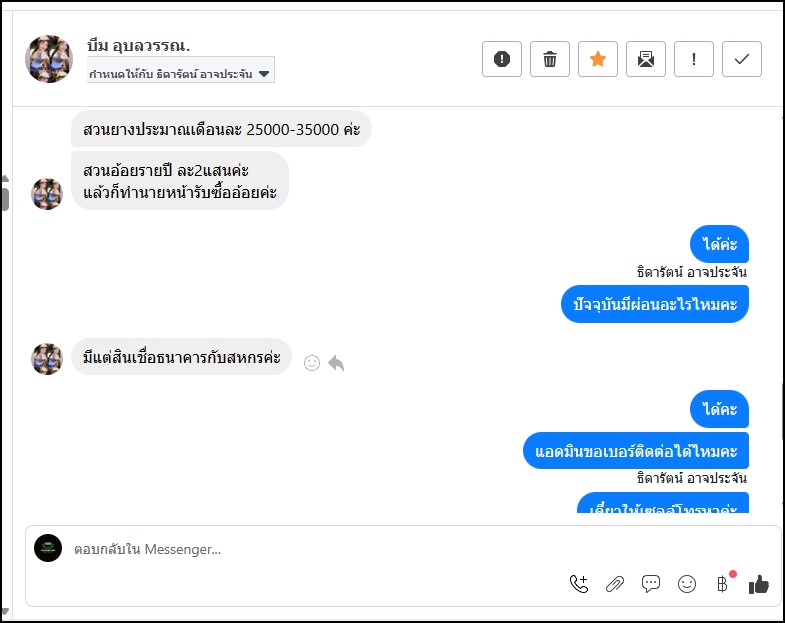Screen dimensions: 785x623
Task: Reply to the customer's bank loan message
Action: coord(336,363)
